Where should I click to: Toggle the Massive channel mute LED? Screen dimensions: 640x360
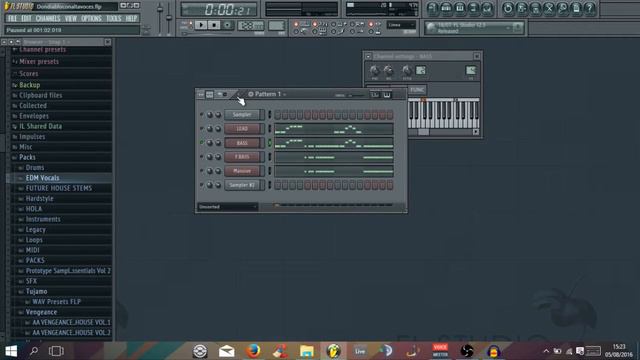tap(202, 171)
